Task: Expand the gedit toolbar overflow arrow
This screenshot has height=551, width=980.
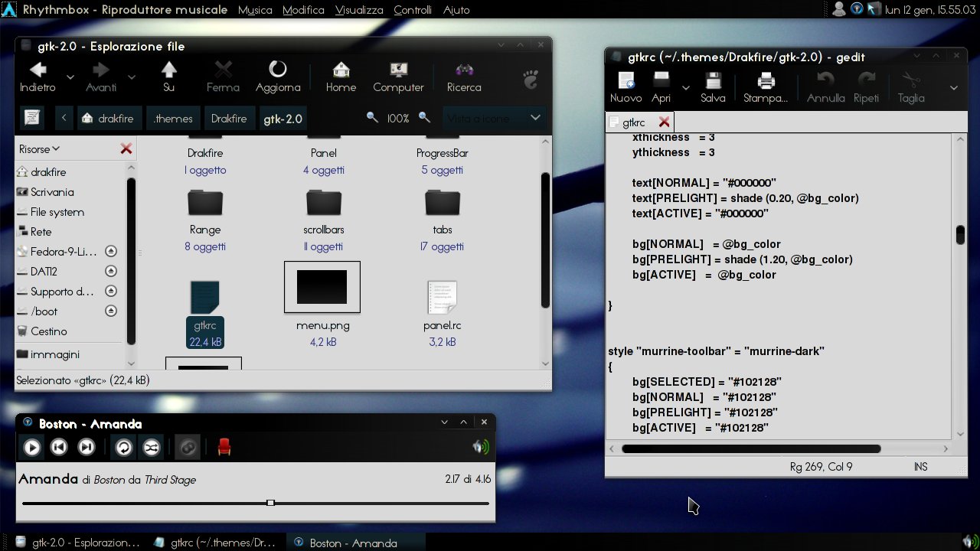Action: (x=954, y=88)
